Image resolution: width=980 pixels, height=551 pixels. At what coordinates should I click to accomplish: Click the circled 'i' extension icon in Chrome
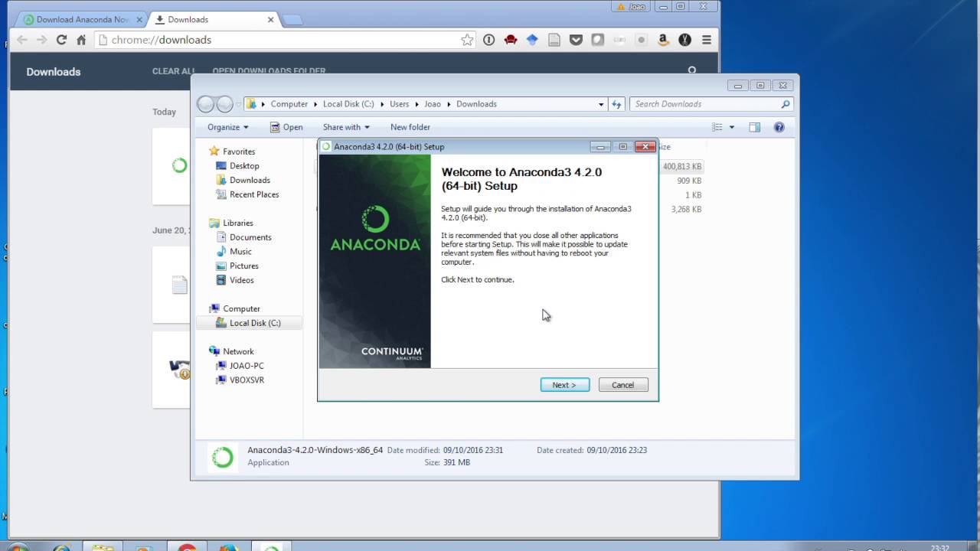tap(488, 40)
